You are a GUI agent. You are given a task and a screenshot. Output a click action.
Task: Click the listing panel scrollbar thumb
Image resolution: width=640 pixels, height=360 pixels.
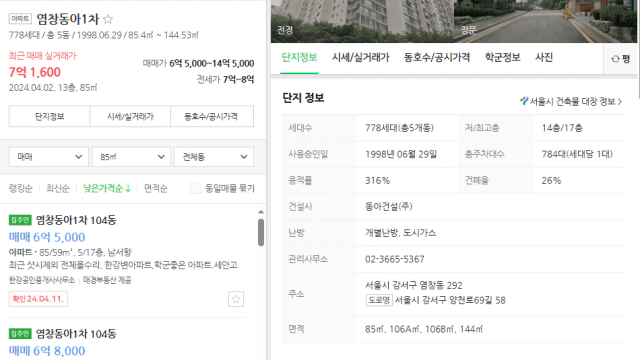261,233
